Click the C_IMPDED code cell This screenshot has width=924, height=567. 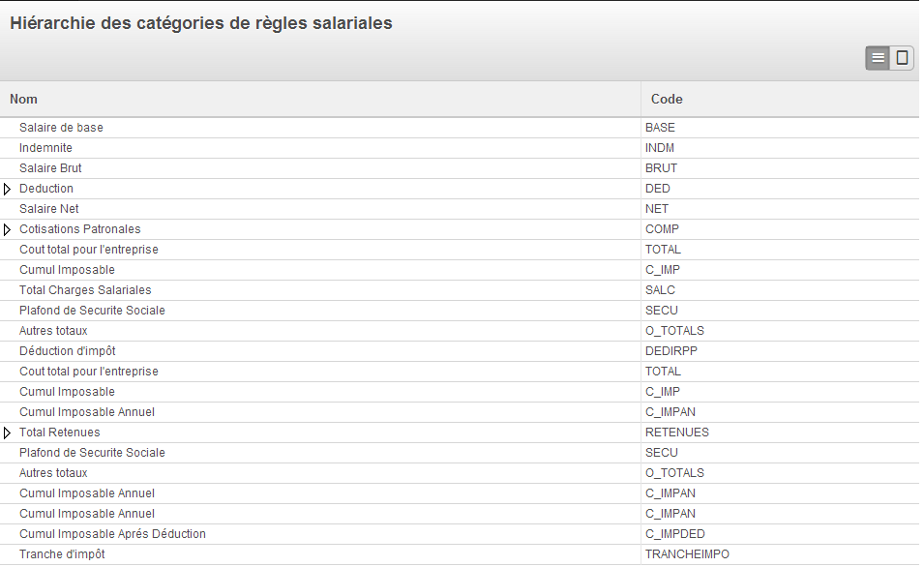click(x=674, y=534)
